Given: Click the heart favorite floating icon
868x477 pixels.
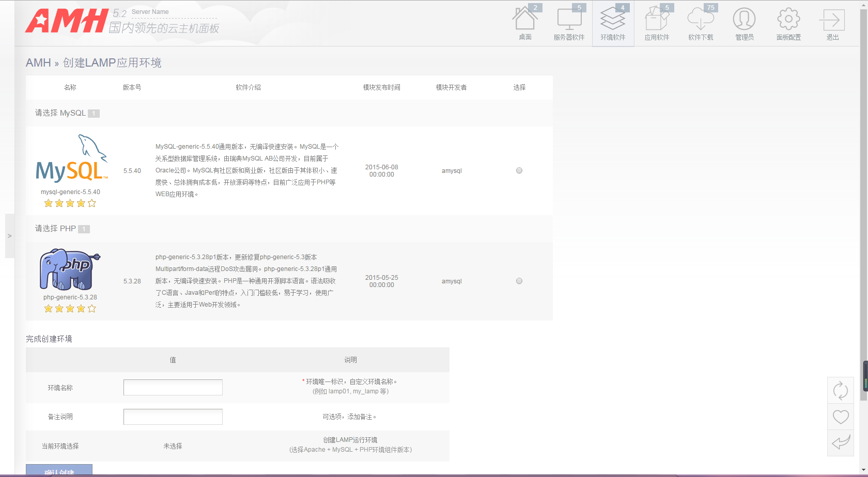Looking at the screenshot, I should (841, 417).
